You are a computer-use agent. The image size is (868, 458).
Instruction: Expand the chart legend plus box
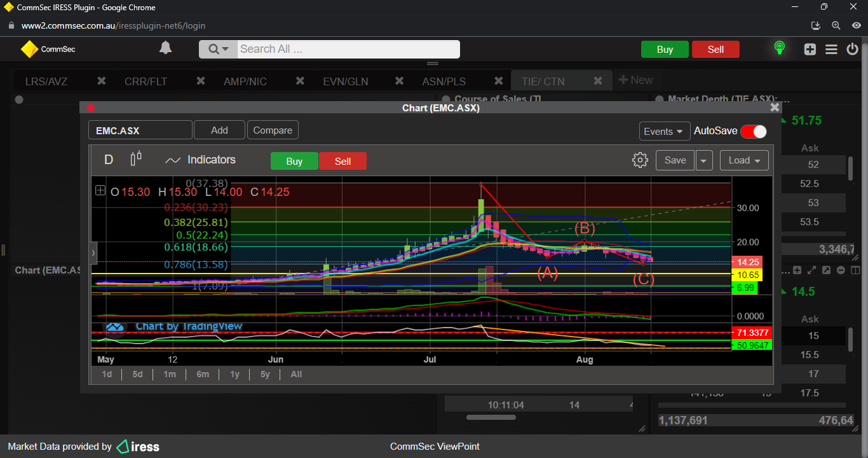[x=100, y=191]
